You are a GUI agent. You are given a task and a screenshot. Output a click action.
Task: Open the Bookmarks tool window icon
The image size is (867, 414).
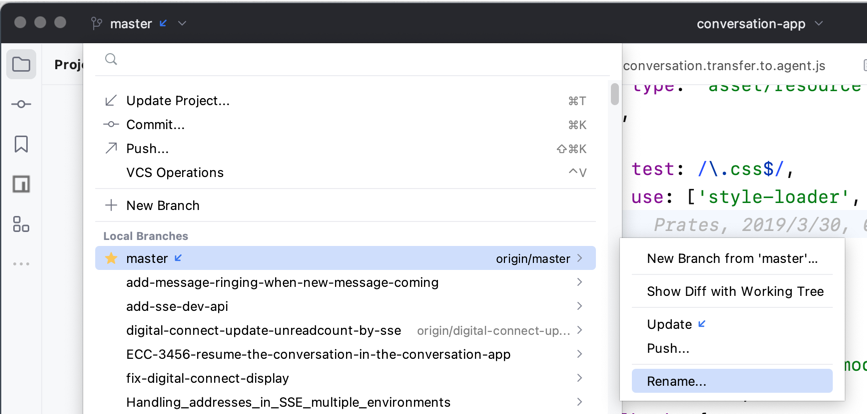coord(21,145)
